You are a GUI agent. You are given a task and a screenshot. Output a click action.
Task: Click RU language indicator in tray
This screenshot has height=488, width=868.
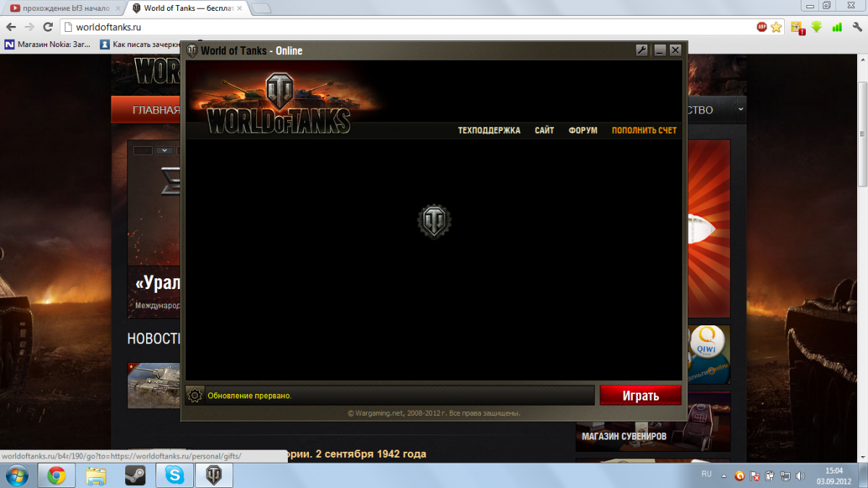pyautogui.click(x=707, y=474)
